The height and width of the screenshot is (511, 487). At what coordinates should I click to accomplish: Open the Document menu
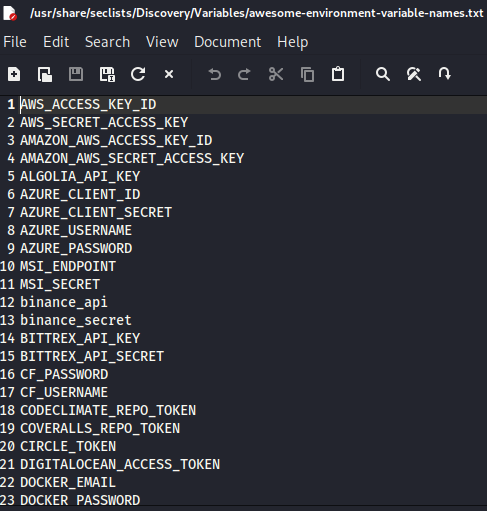[228, 42]
